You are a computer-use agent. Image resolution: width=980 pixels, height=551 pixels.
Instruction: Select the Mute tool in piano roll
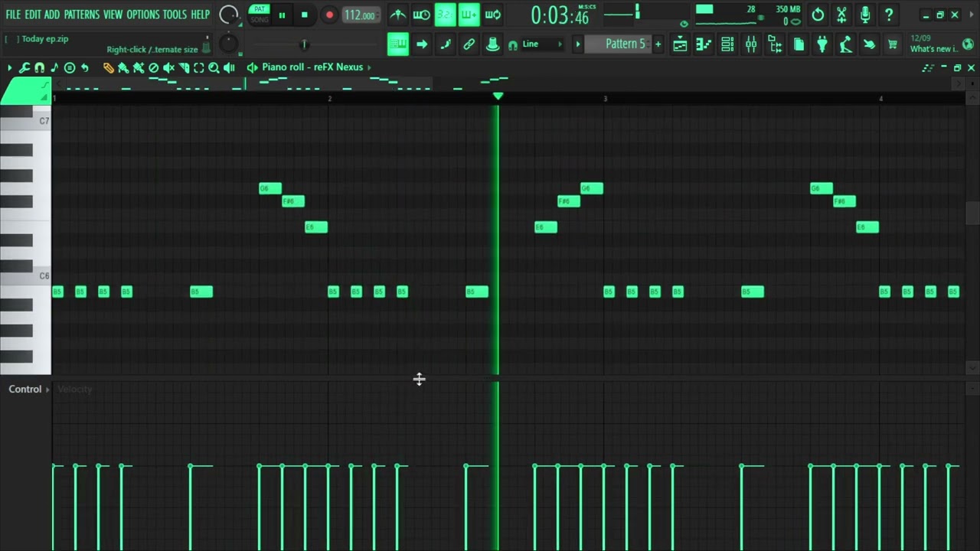click(x=168, y=67)
